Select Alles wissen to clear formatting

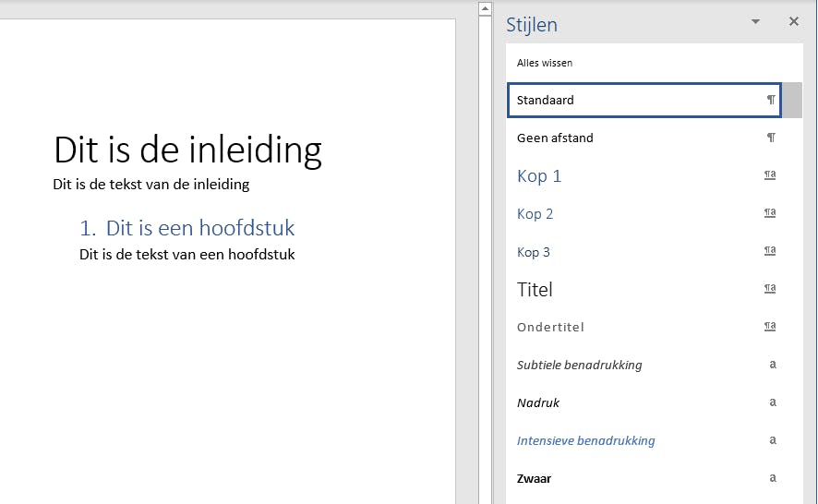pos(545,63)
